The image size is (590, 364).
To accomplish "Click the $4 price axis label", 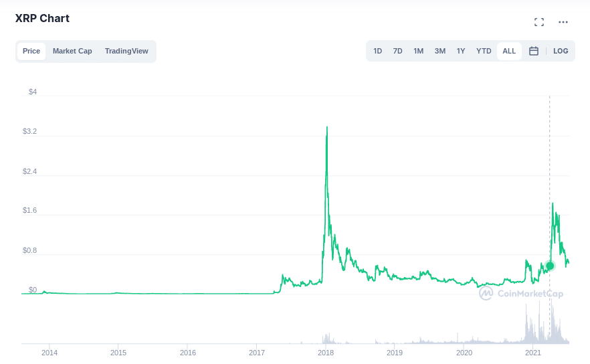I will (33, 92).
